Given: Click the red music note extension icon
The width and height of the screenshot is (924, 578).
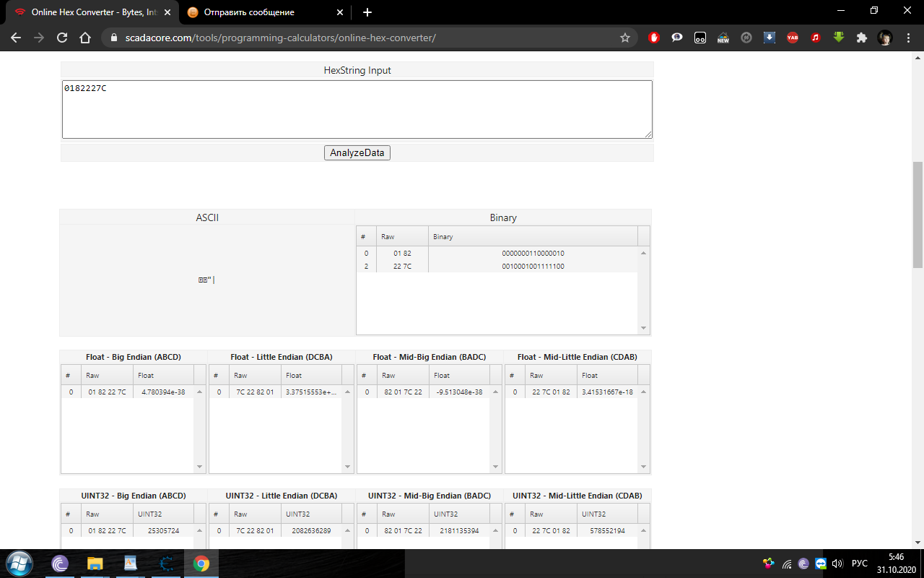Looking at the screenshot, I should 816,38.
